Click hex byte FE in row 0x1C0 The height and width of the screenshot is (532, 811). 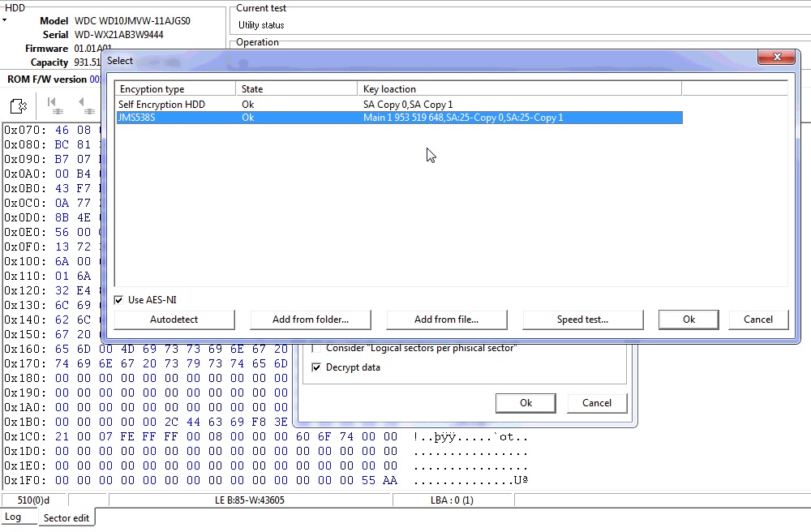(127, 437)
